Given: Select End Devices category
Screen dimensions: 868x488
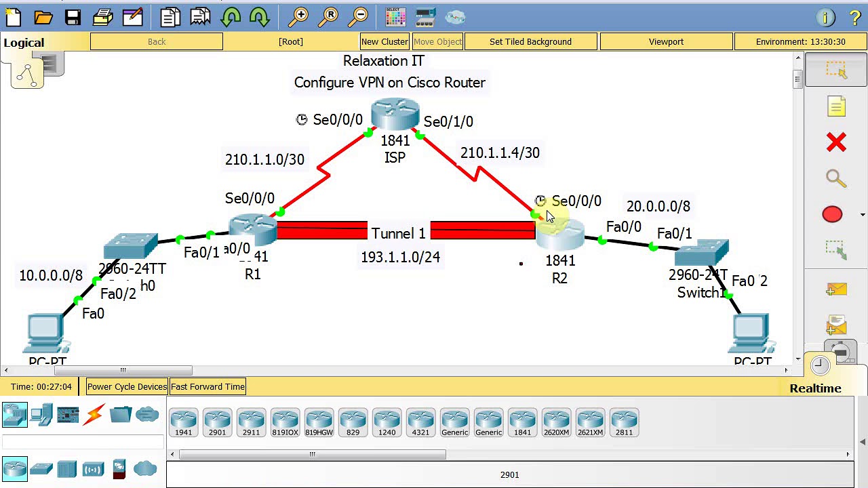Looking at the screenshot, I should click(x=41, y=414).
